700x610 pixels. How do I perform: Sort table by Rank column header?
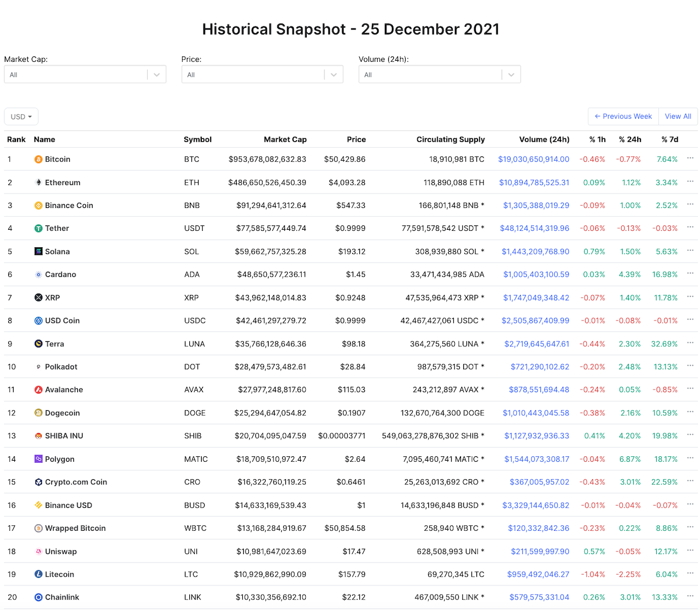[x=16, y=140]
